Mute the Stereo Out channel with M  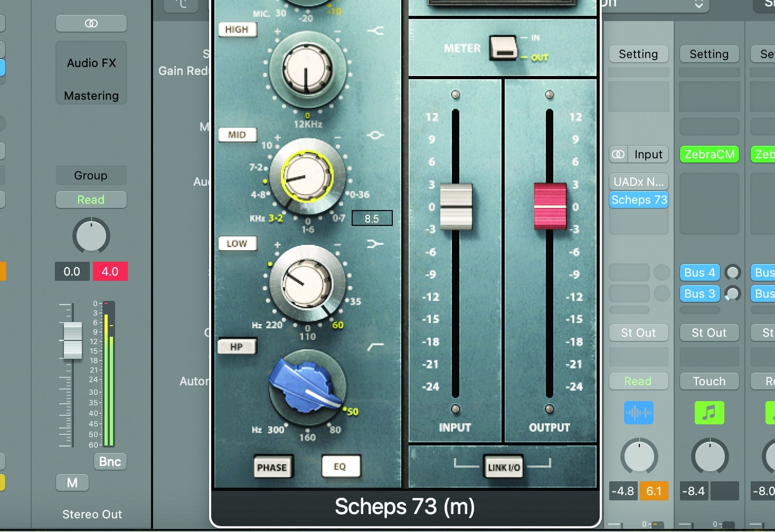pyautogui.click(x=72, y=482)
